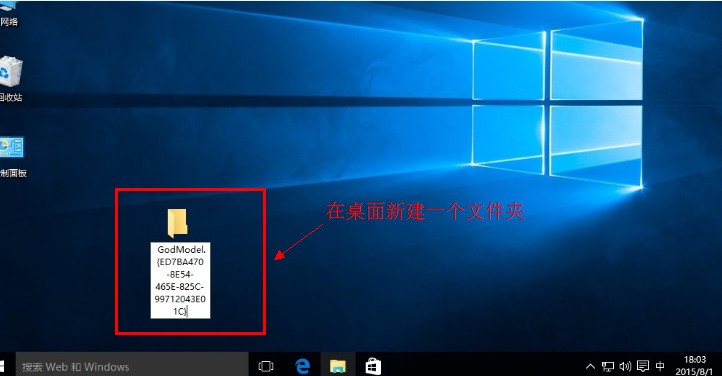Open the Control Panel desktop icon
The image size is (722, 376).
[11, 147]
